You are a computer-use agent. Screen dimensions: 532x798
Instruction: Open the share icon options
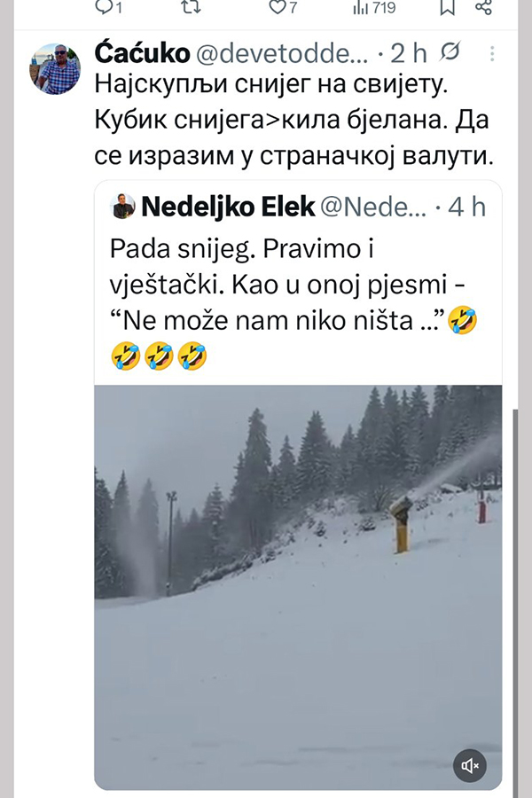(484, 8)
